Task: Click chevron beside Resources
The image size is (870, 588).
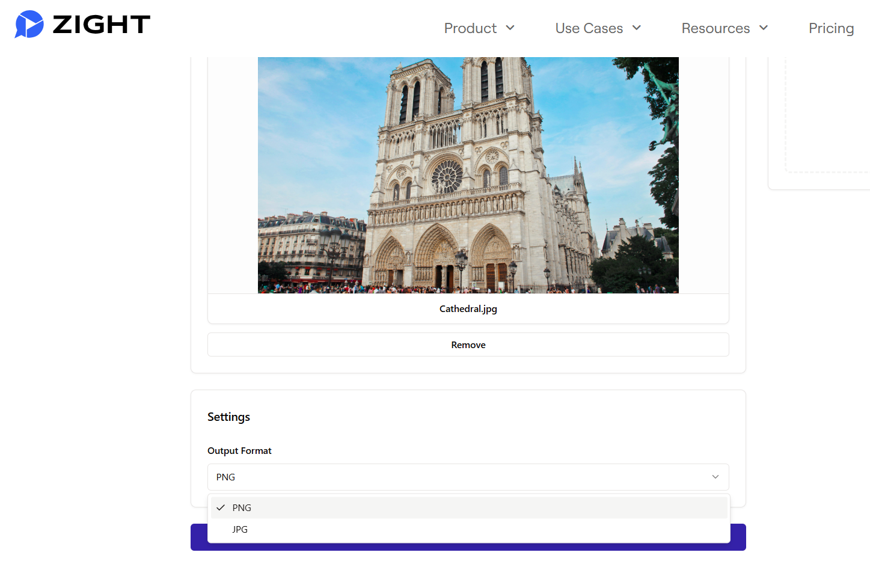Action: click(x=764, y=28)
